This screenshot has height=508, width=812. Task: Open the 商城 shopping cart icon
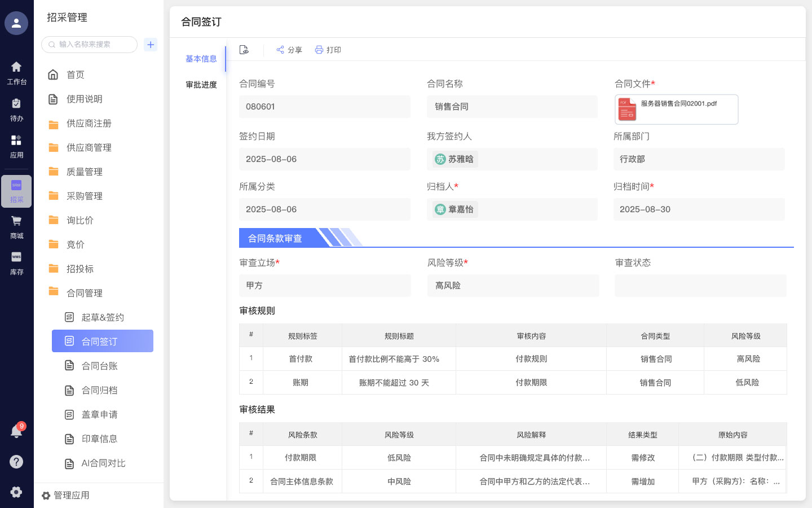(x=16, y=226)
